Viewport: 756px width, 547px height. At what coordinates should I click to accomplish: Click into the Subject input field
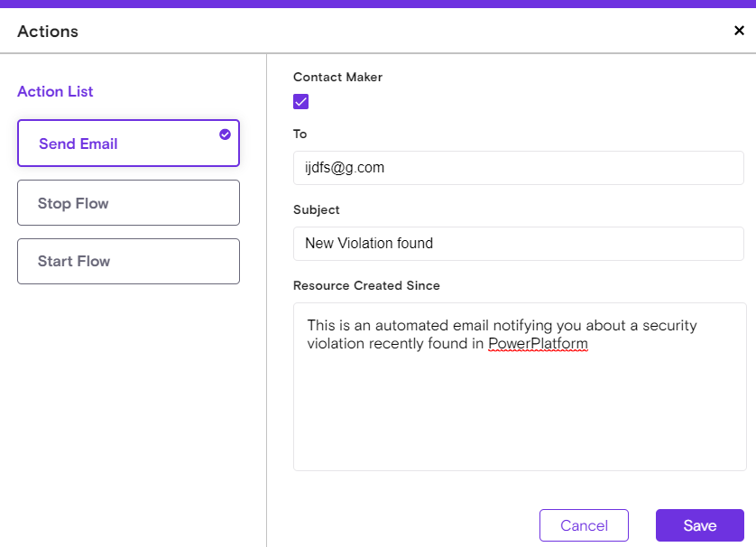tap(518, 244)
